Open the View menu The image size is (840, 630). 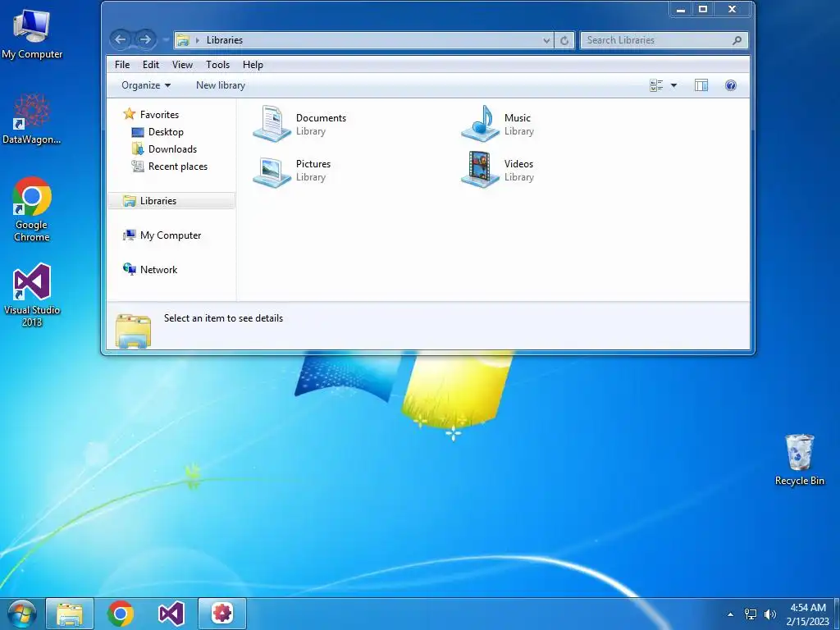pyautogui.click(x=182, y=65)
